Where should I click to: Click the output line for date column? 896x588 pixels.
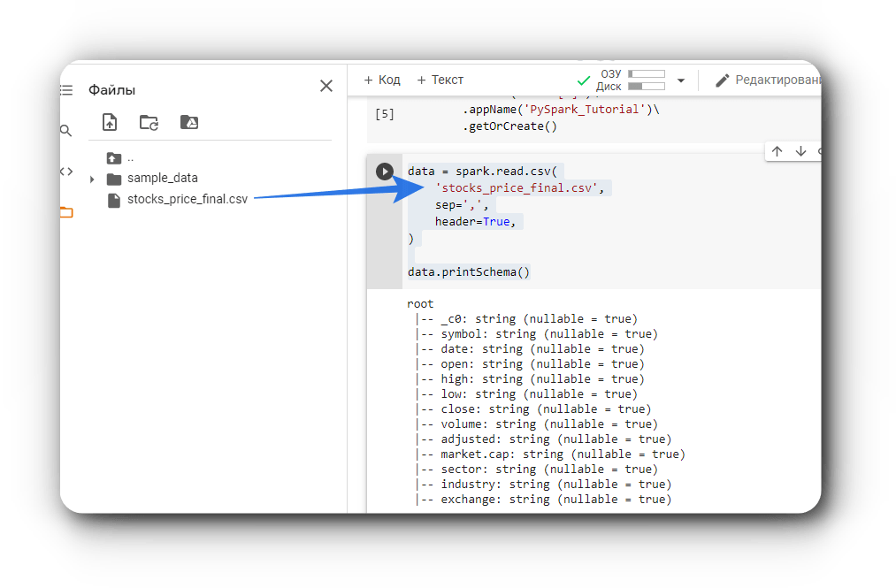[529, 349]
